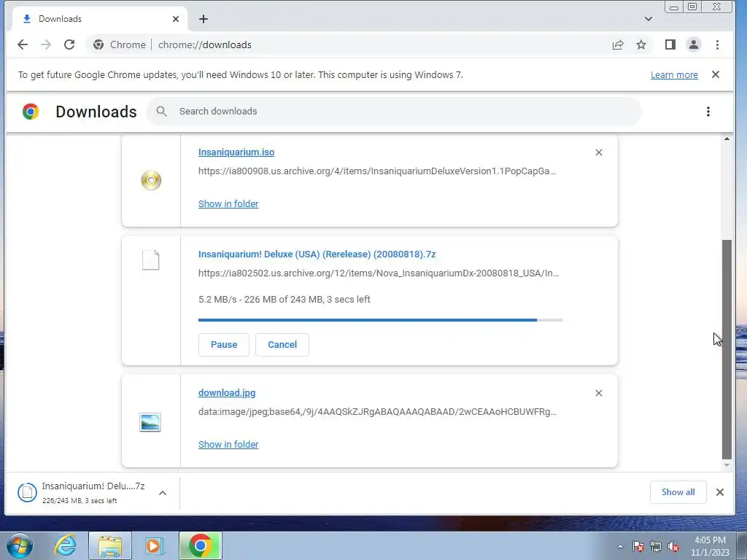Select the Downloads tab

(98, 19)
